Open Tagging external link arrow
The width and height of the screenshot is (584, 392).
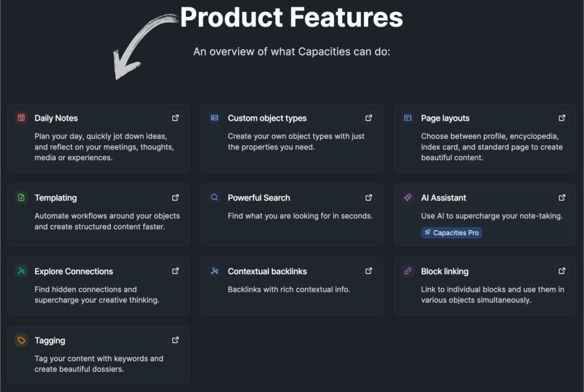tap(175, 341)
